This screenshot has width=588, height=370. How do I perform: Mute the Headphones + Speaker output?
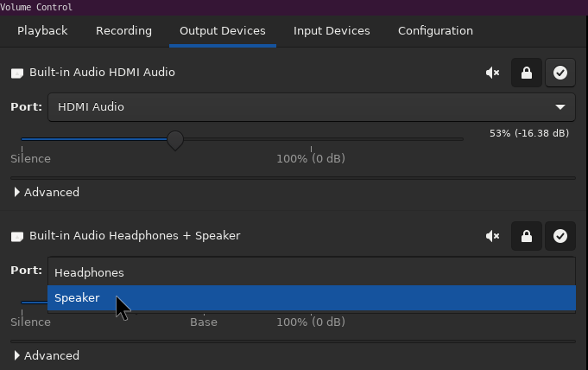point(493,236)
